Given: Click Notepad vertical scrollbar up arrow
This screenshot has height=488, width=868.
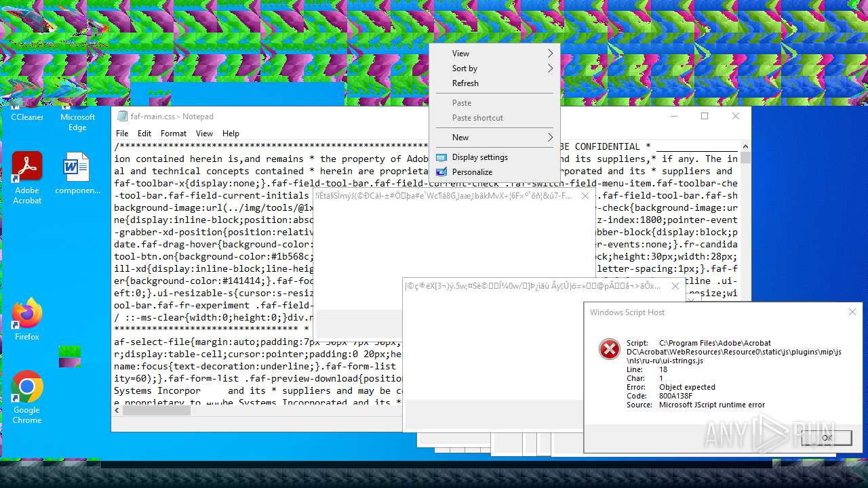Looking at the screenshot, I should pyautogui.click(x=745, y=146).
